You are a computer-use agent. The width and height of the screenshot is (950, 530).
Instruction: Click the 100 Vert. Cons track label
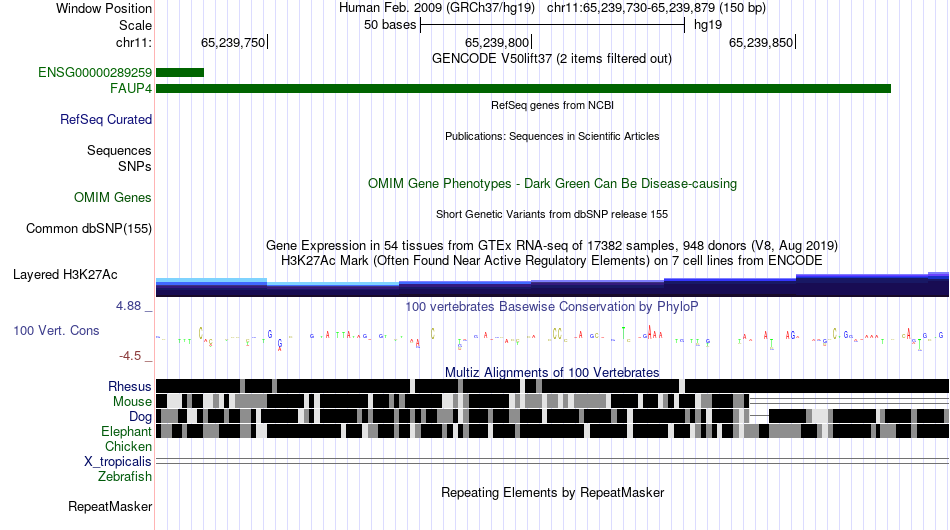(56, 330)
